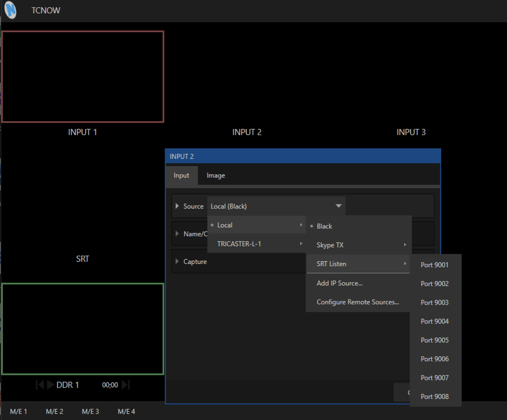The height and width of the screenshot is (420, 507).
Task: Open the Local submenu
Action: pyautogui.click(x=256, y=225)
